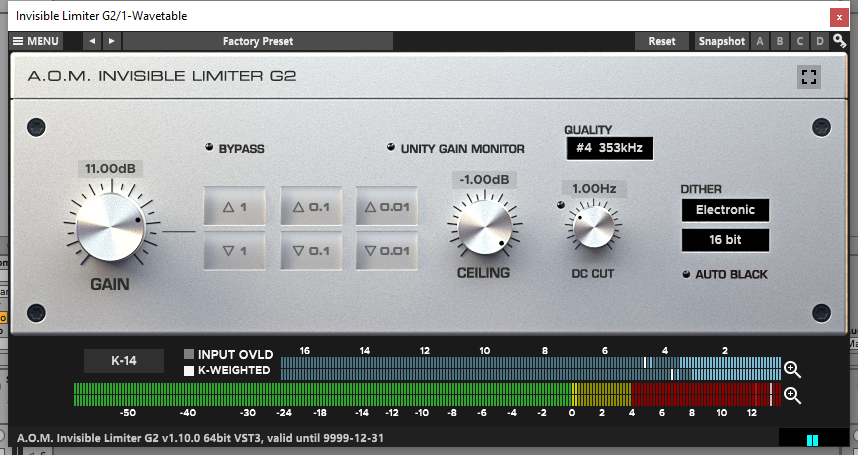Click the green-yellow-red output level meter
The image size is (858, 455).
pos(427,394)
